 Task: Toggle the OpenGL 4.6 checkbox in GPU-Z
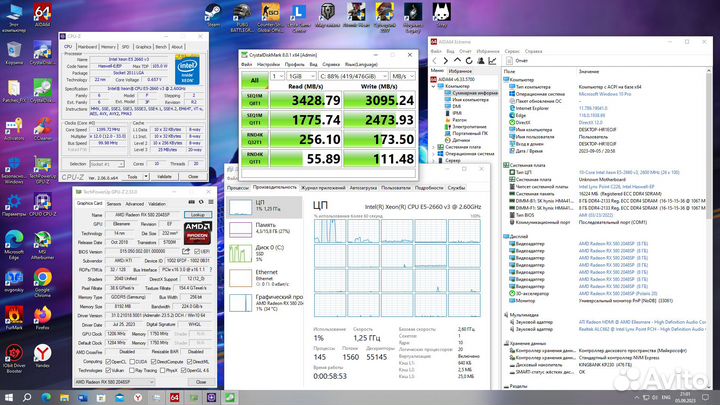184,370
